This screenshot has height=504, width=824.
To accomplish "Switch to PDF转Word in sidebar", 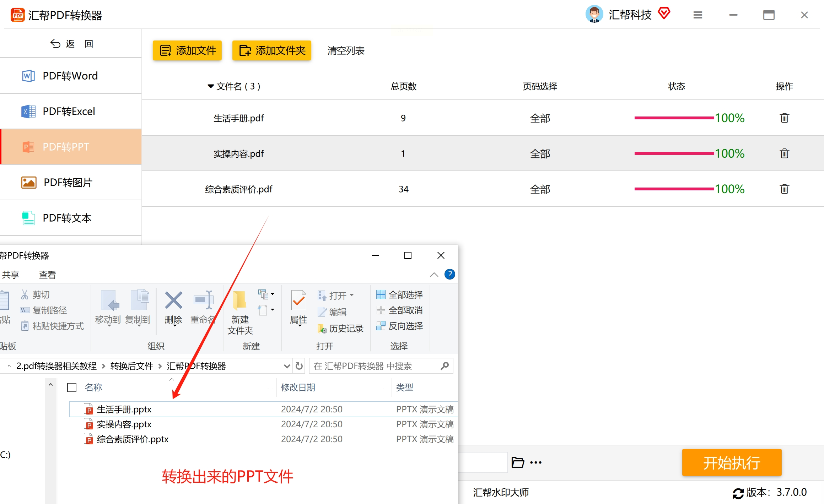I will [70, 76].
